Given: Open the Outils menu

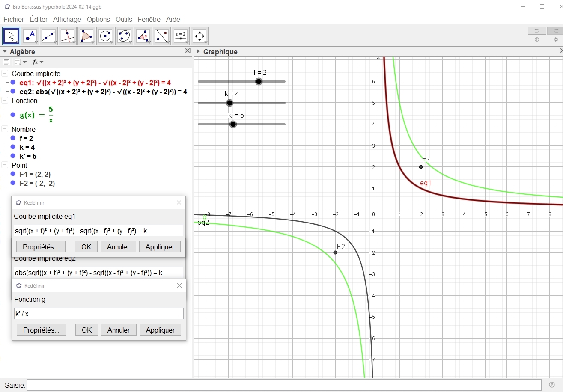Looking at the screenshot, I should coord(124,19).
